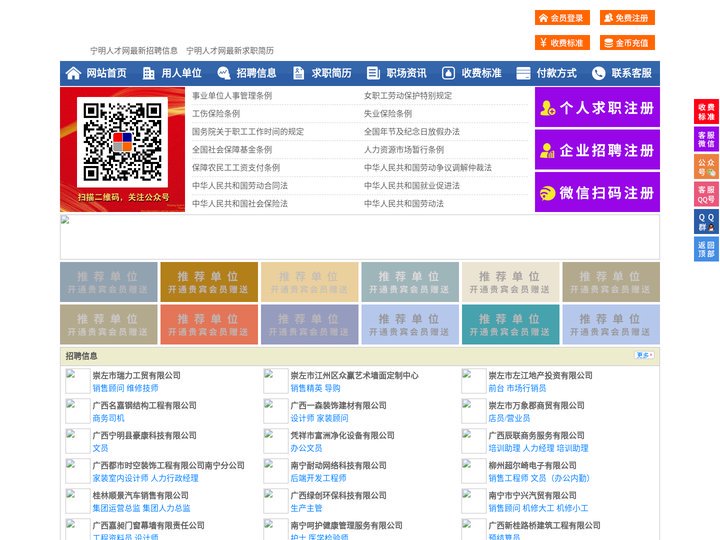Click the QQ群 floating sidebar button

(x=706, y=222)
